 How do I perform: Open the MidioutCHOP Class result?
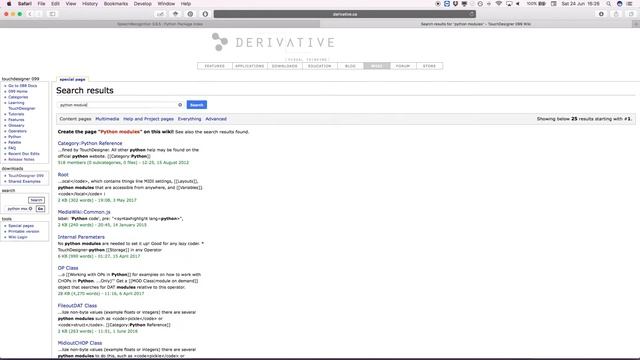(80, 343)
